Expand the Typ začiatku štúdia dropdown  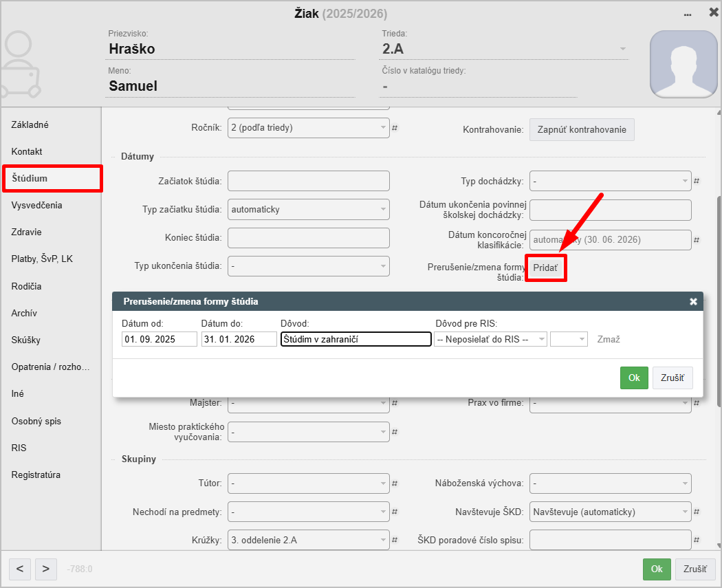(308, 209)
